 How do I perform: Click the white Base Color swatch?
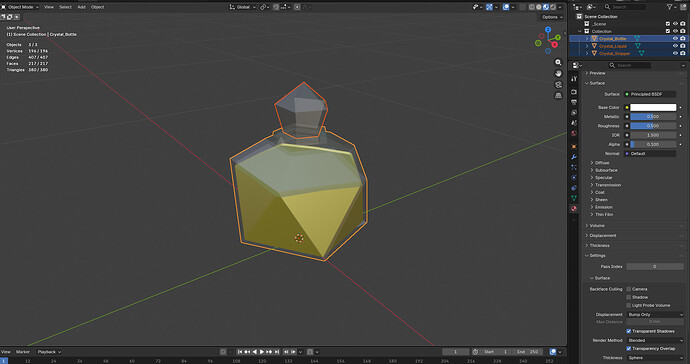[x=653, y=107]
